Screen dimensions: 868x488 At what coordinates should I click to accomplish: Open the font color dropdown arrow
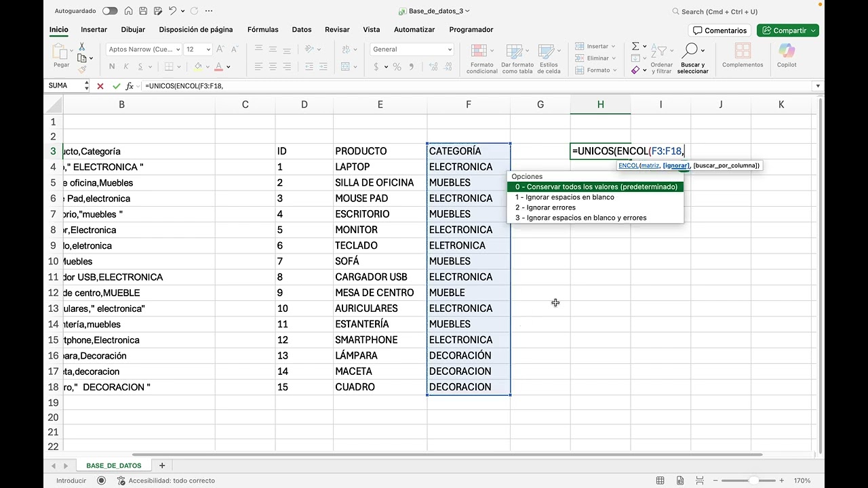click(x=229, y=67)
